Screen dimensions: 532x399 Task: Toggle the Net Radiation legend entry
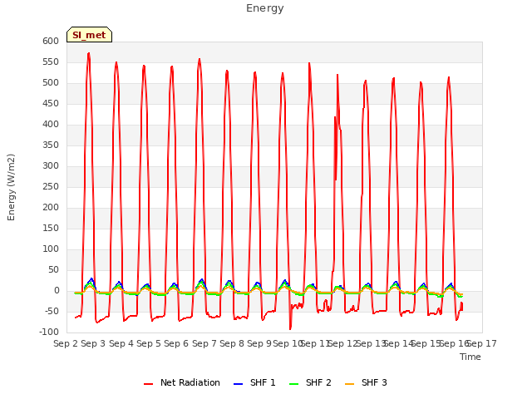(182, 382)
